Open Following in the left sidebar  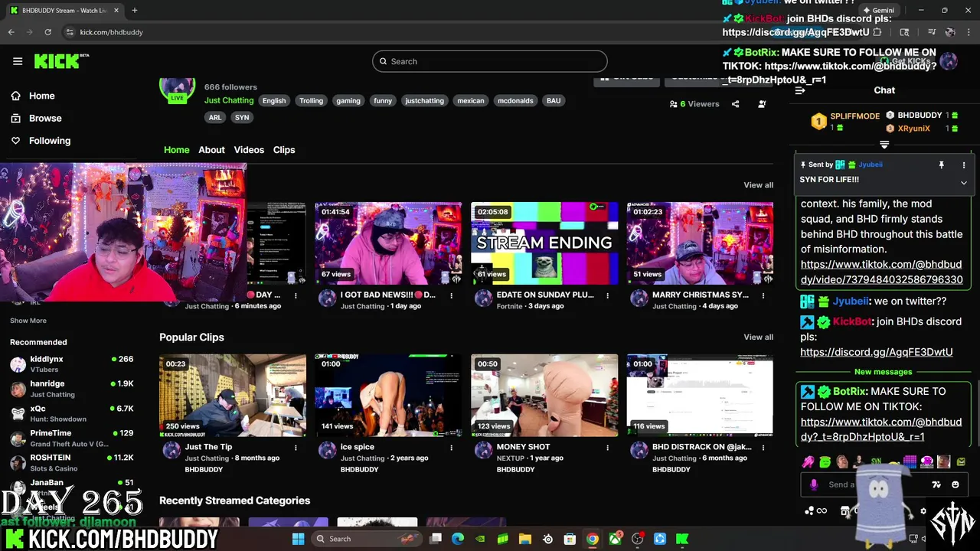point(50,141)
